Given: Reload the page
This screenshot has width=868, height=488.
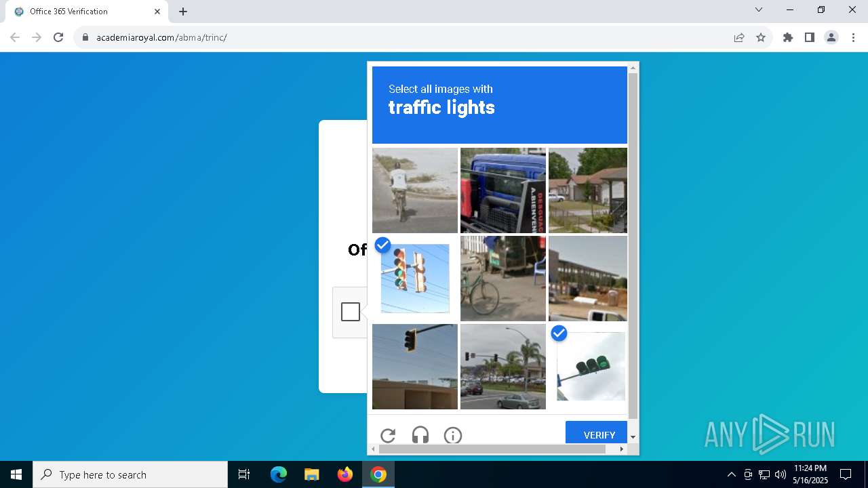Looking at the screenshot, I should [x=58, y=37].
